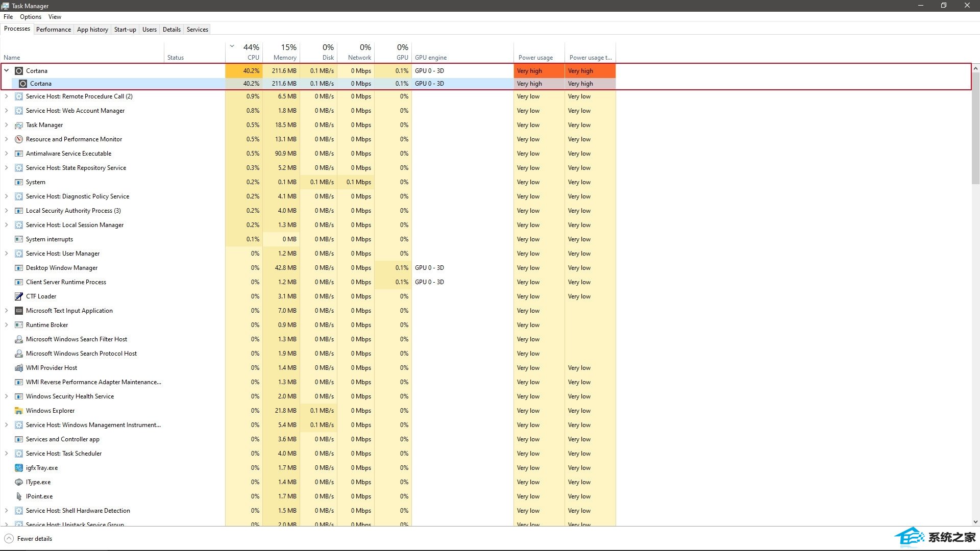The image size is (980, 551).
Task: Click the CTF Loader pen icon
Action: tap(19, 296)
